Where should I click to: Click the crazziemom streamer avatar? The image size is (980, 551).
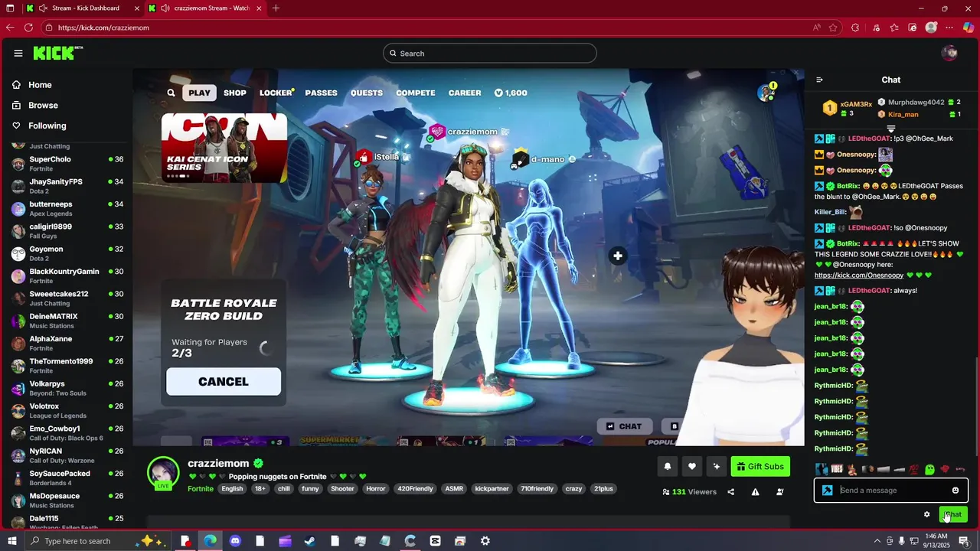(x=164, y=472)
